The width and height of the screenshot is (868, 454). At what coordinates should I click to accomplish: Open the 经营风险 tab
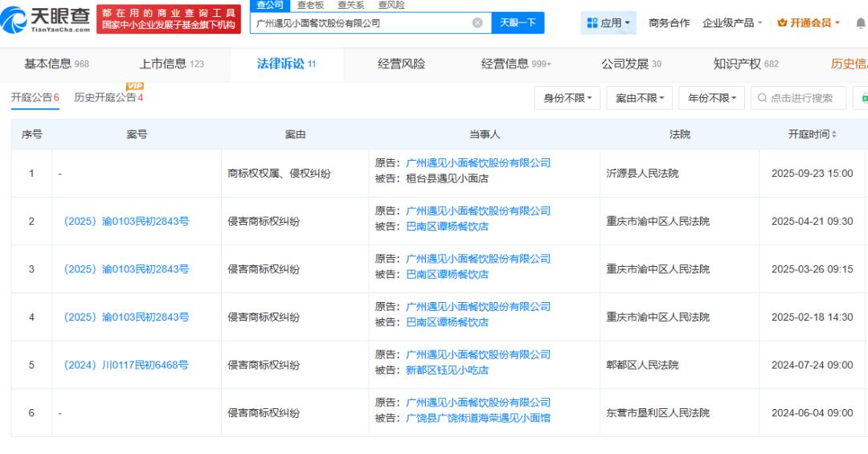[x=401, y=63]
